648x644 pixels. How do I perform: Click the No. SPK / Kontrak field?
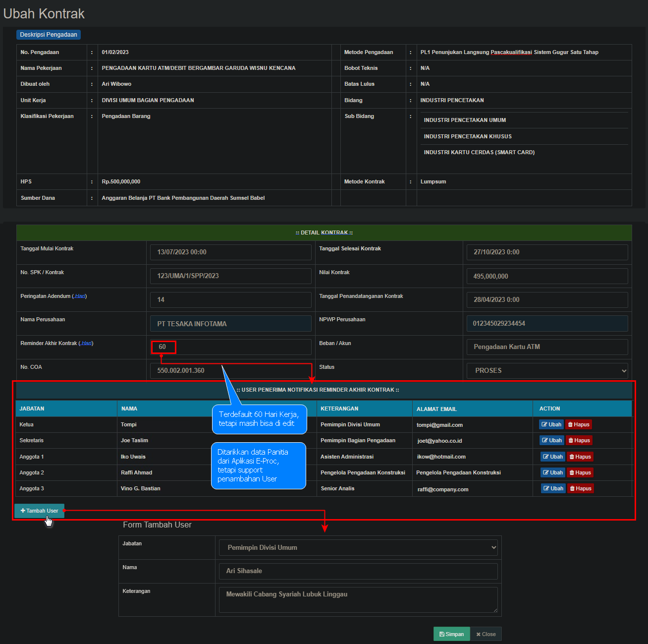230,276
